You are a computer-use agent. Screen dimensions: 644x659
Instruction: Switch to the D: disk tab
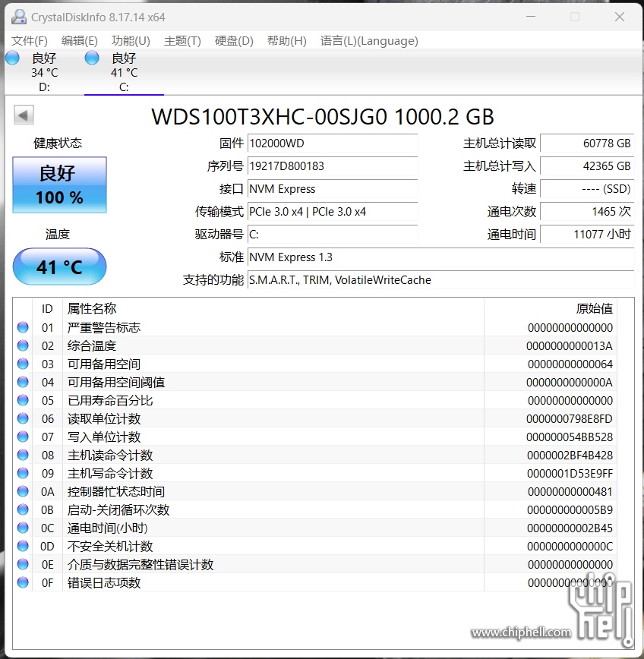44,72
